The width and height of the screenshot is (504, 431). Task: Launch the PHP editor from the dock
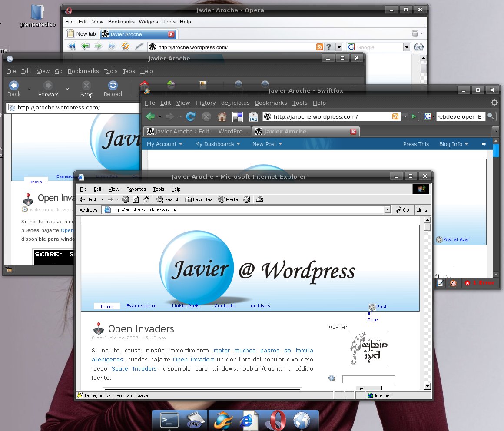pyautogui.click(x=195, y=421)
